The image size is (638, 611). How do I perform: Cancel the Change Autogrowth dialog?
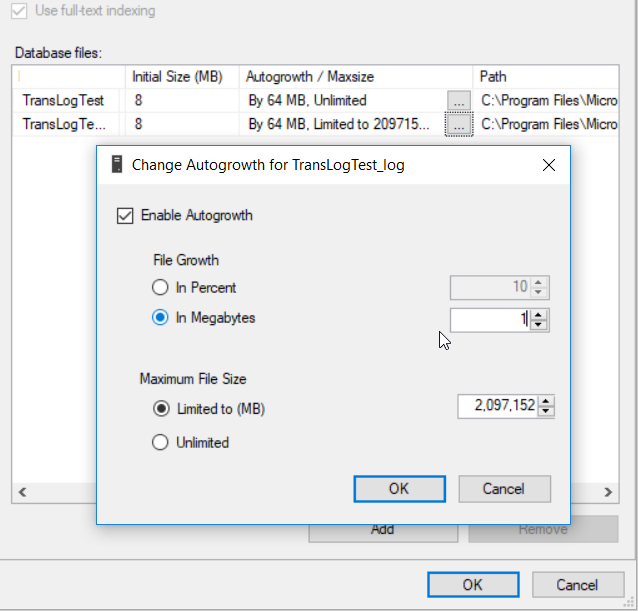[504, 489]
